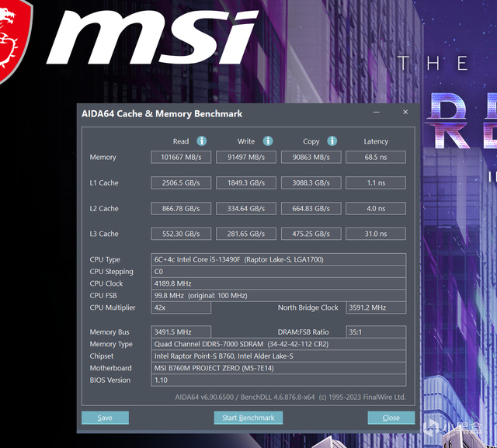The height and width of the screenshot is (448, 497).
Task: Click Motherboard field MSI B760M PROJECT ZERO
Action: (x=279, y=368)
